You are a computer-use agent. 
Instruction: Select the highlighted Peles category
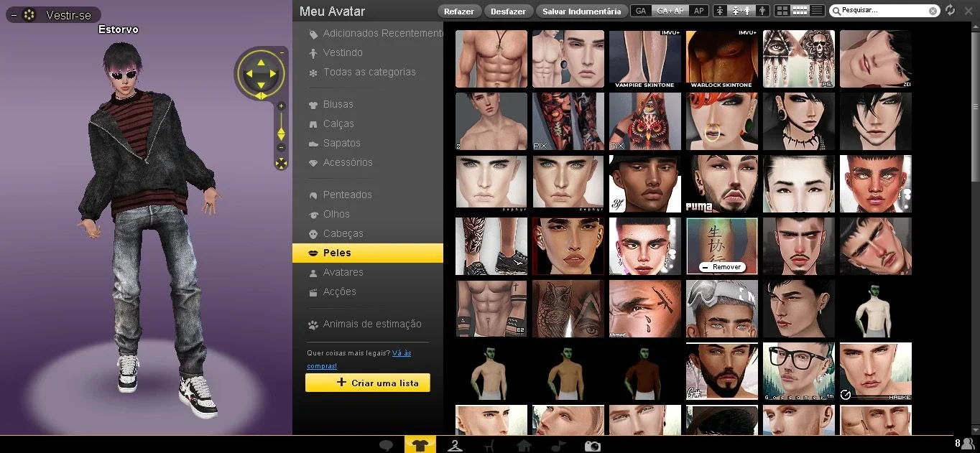tap(368, 253)
